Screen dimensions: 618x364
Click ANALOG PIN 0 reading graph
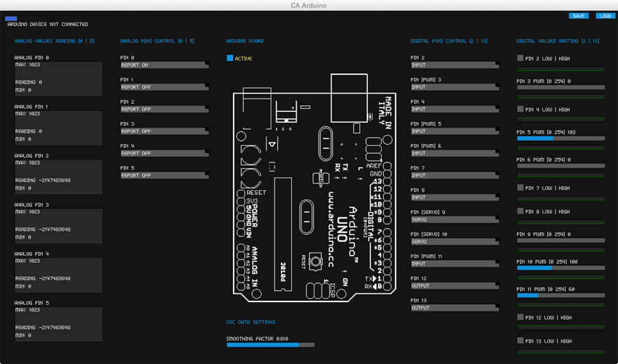tap(59, 79)
